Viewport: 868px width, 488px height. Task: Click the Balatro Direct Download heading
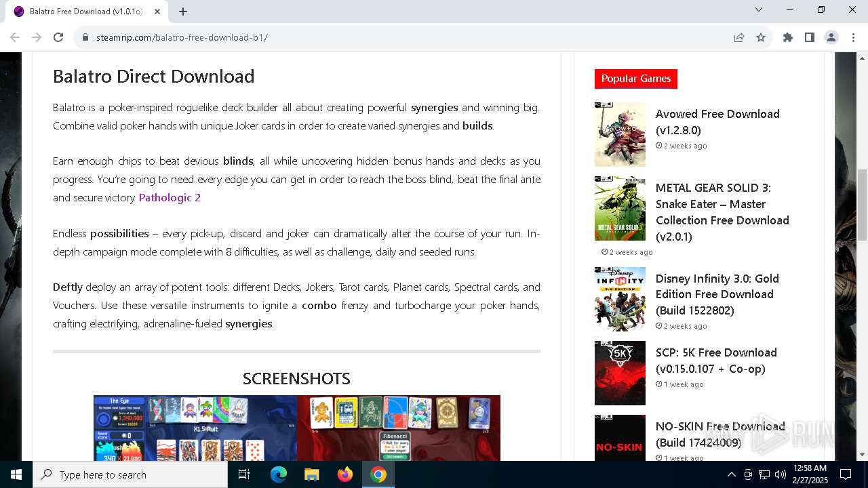154,77
